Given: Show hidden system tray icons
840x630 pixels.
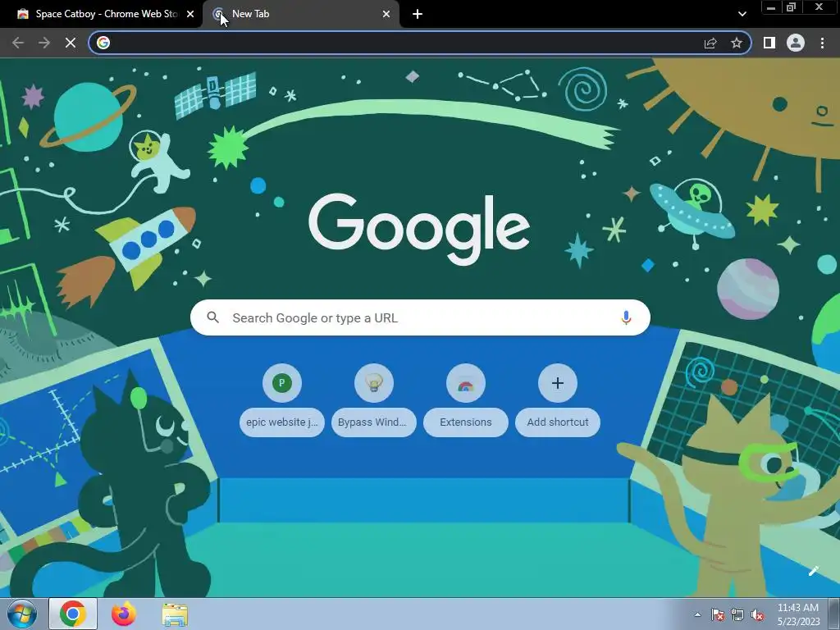Looking at the screenshot, I should click(x=697, y=614).
